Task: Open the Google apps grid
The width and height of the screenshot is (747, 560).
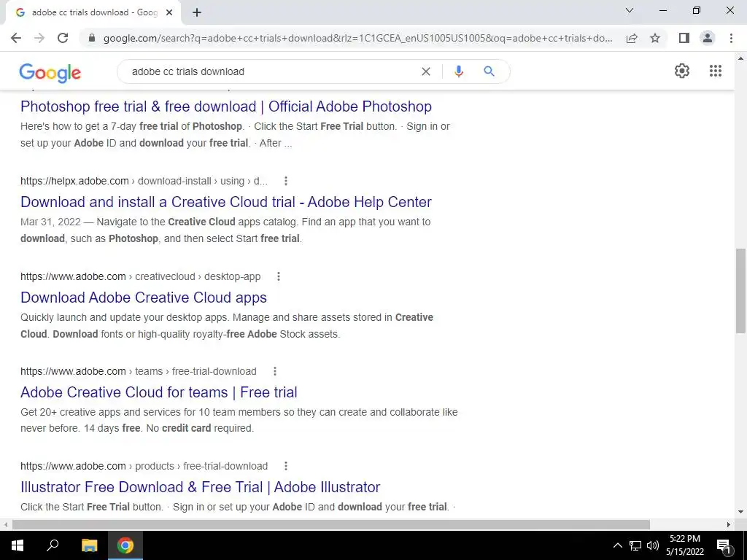Action: pos(715,71)
